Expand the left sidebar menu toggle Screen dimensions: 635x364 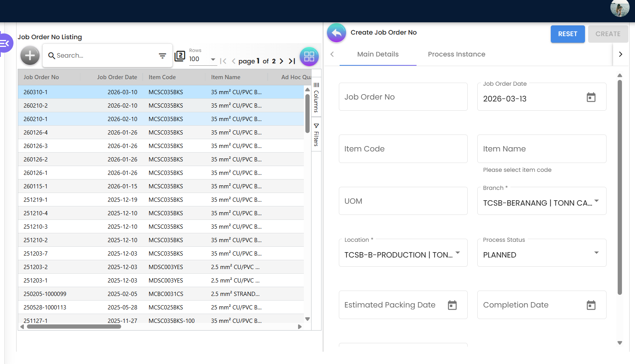click(5, 43)
